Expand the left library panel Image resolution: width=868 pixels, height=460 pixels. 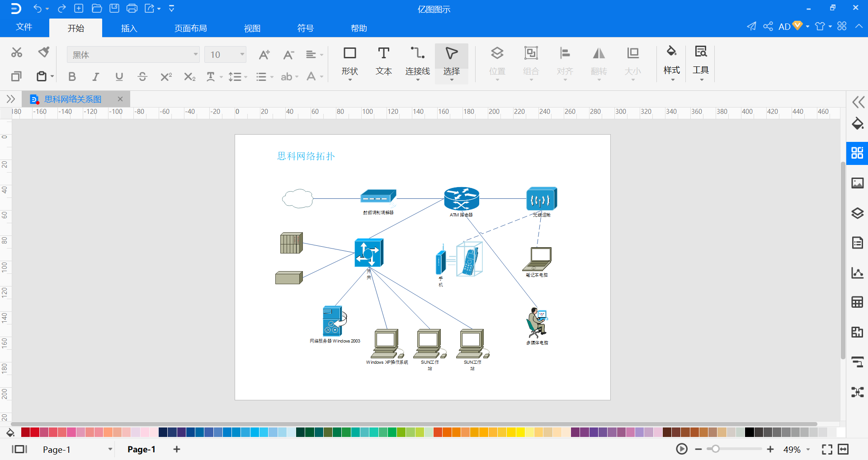tap(10, 99)
